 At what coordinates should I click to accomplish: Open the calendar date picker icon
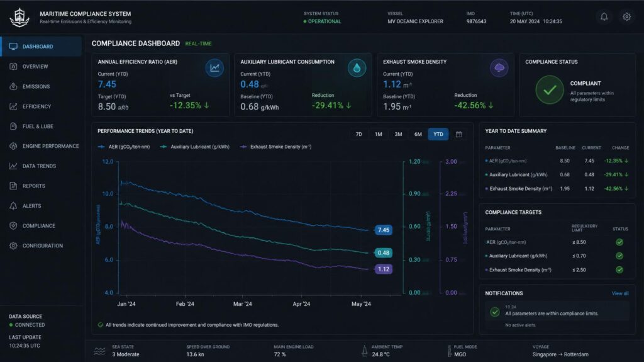458,134
